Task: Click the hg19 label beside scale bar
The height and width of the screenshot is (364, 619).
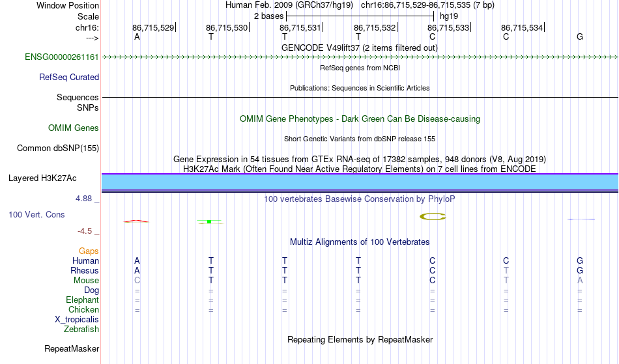Action: pos(449,16)
